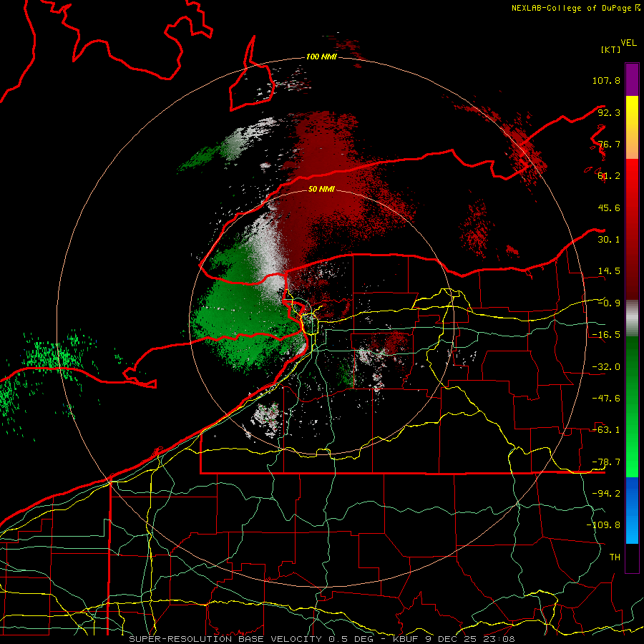The image size is (644, 644).
Task: Click the 92.3 legend value
Action: [609, 112]
